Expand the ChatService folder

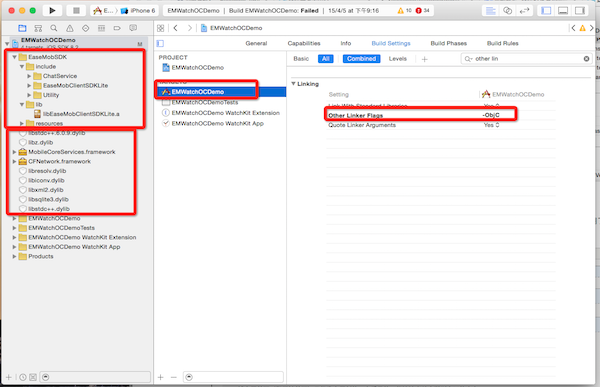click(29, 76)
